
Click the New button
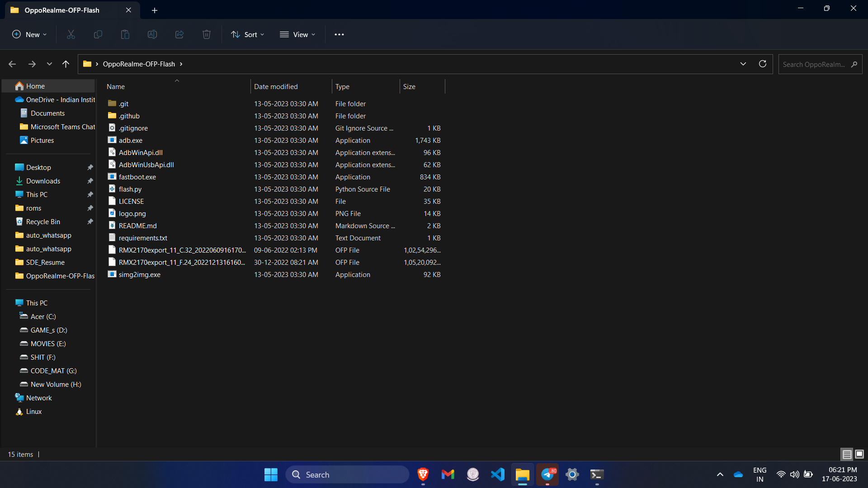tap(29, 34)
